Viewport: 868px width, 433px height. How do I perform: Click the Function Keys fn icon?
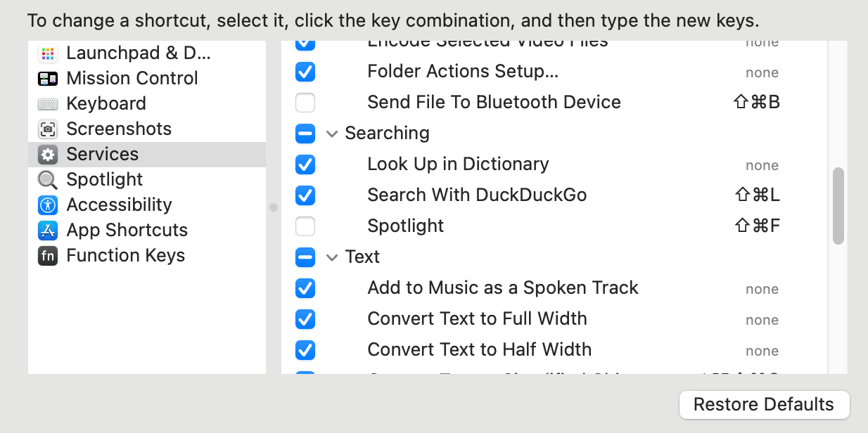point(48,256)
